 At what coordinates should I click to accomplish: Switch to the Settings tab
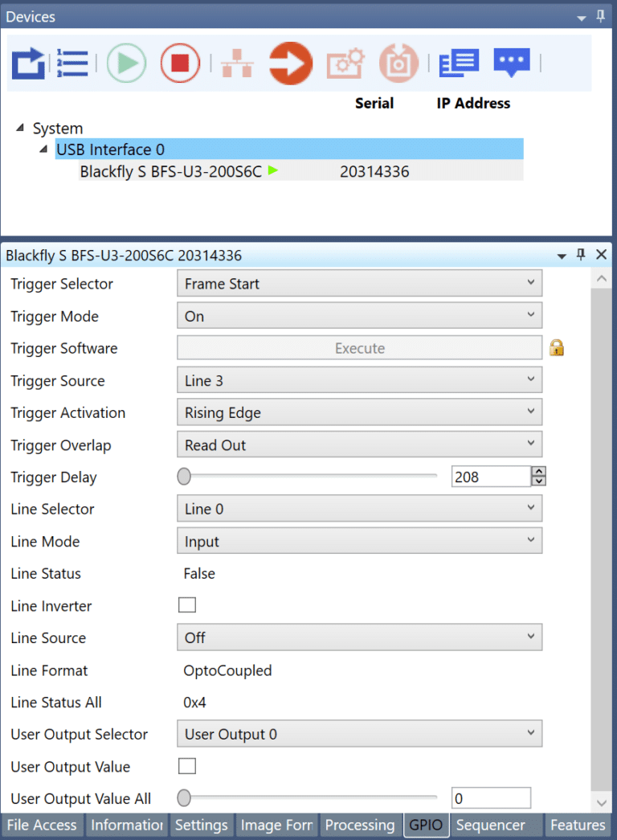click(202, 825)
